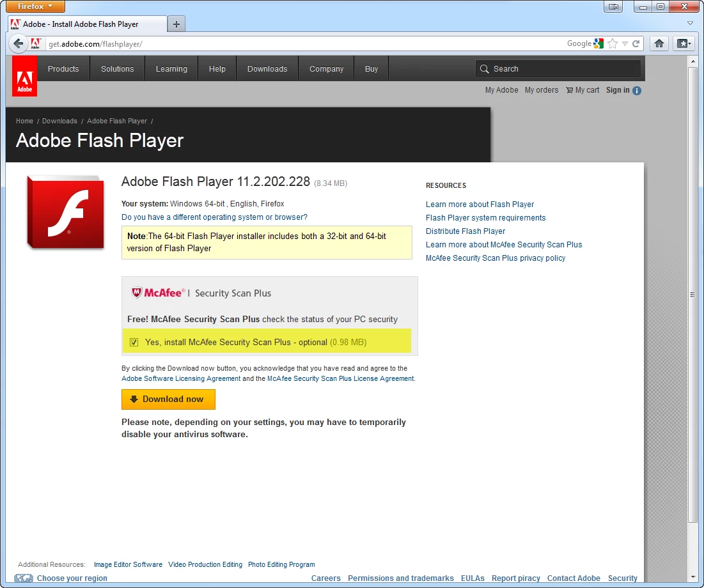Click the blue info icon next to Sign in

637,91
